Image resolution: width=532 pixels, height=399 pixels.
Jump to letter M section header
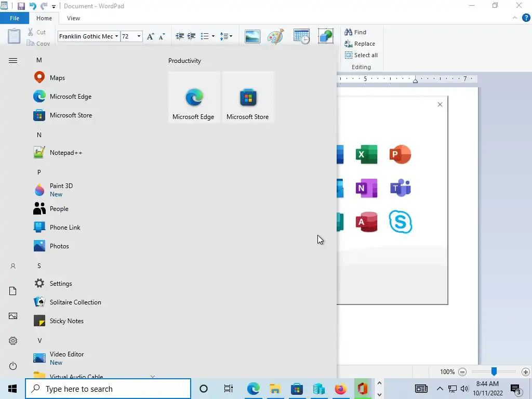(39, 60)
